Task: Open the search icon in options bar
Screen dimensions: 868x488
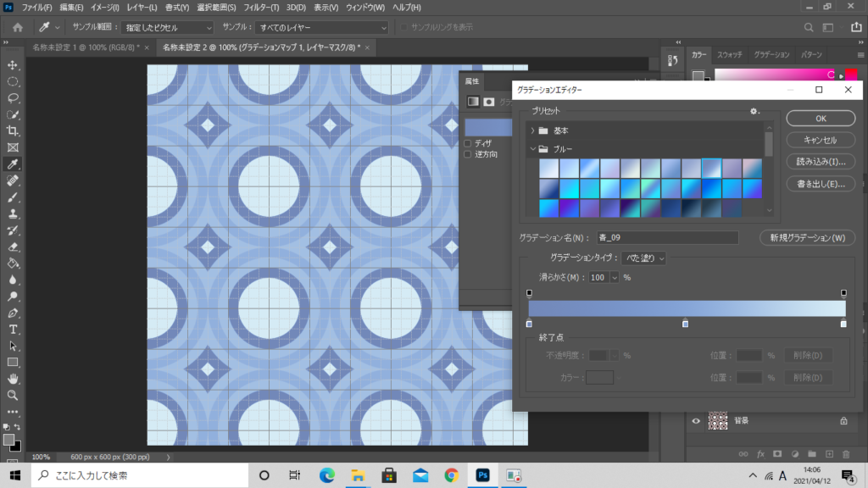Action: click(x=809, y=27)
